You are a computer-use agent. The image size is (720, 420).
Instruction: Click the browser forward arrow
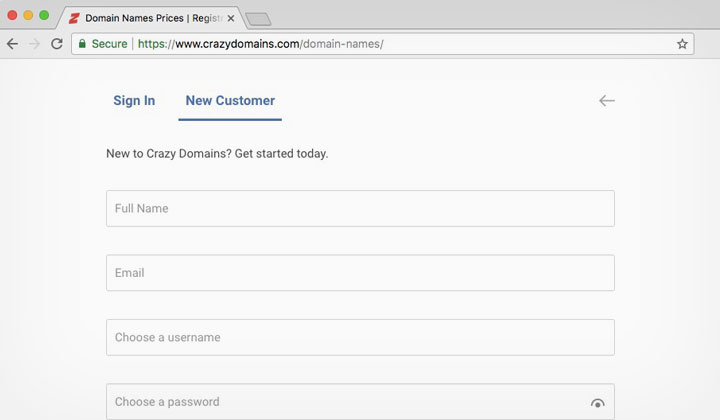tap(34, 44)
